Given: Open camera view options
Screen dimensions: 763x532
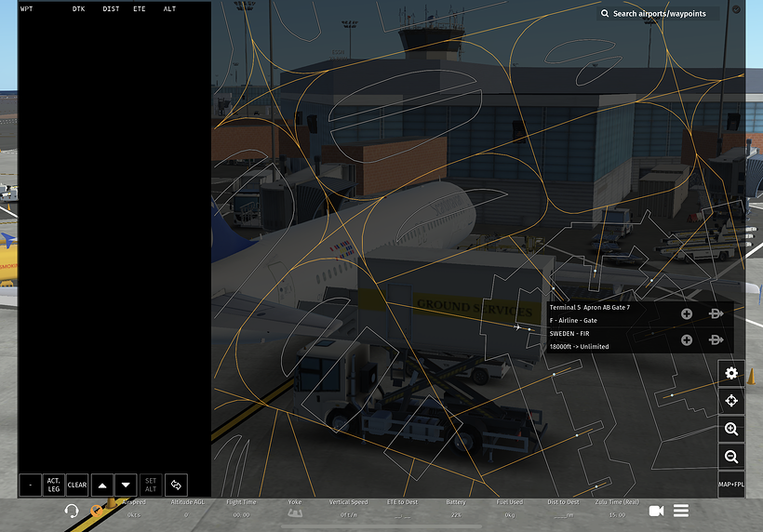Looking at the screenshot, I should pyautogui.click(x=656, y=511).
